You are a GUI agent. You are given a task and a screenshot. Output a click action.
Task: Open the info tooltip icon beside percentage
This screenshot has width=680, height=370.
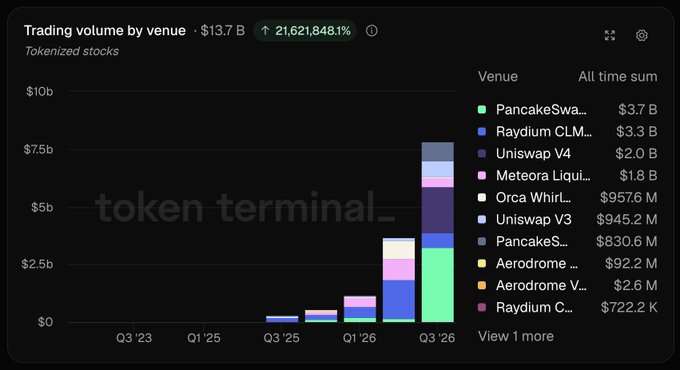pyautogui.click(x=371, y=31)
